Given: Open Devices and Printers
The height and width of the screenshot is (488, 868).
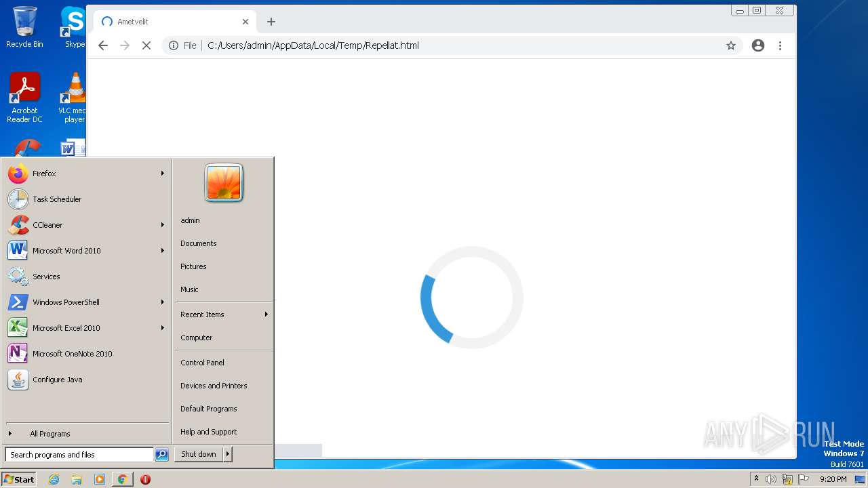Looking at the screenshot, I should point(224,386).
